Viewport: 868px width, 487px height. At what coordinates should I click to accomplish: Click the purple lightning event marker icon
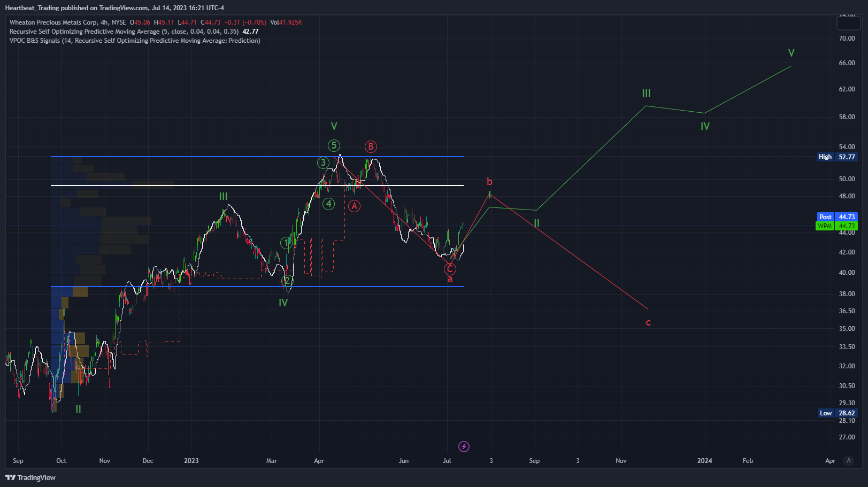point(464,446)
